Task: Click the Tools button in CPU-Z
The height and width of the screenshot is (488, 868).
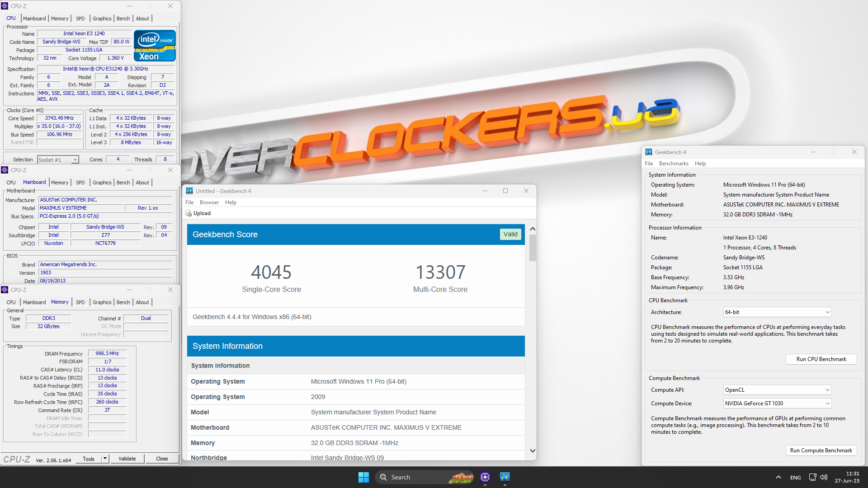Action: [89, 459]
